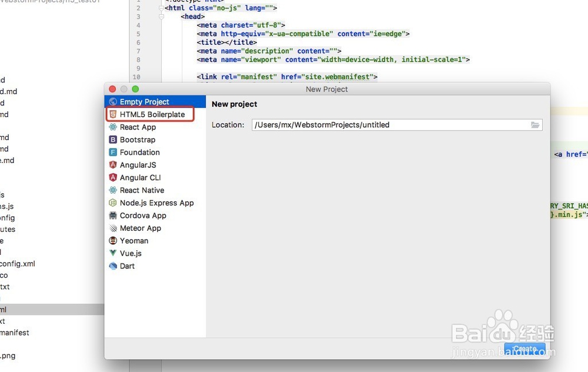Click the Node.js Express App template
Image resolution: width=588 pixels, height=372 pixels.
coord(112,202)
